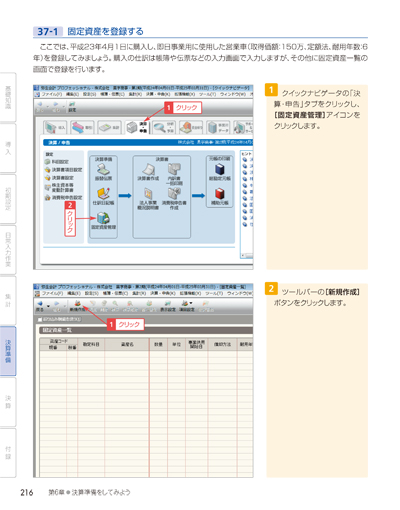Click the 新規作成 toolbar button
Image resolution: width=400 pixels, height=510 pixels.
[x=77, y=306]
